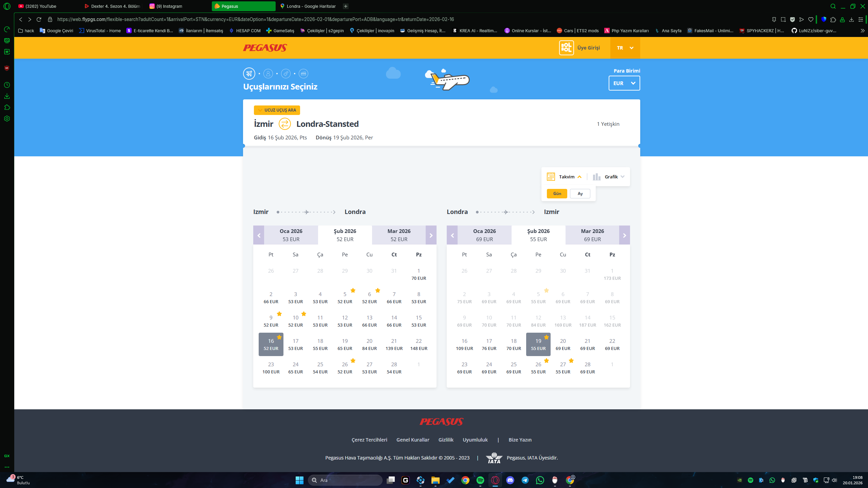Open File Explorer from the taskbar
868x488 pixels.
click(435, 480)
